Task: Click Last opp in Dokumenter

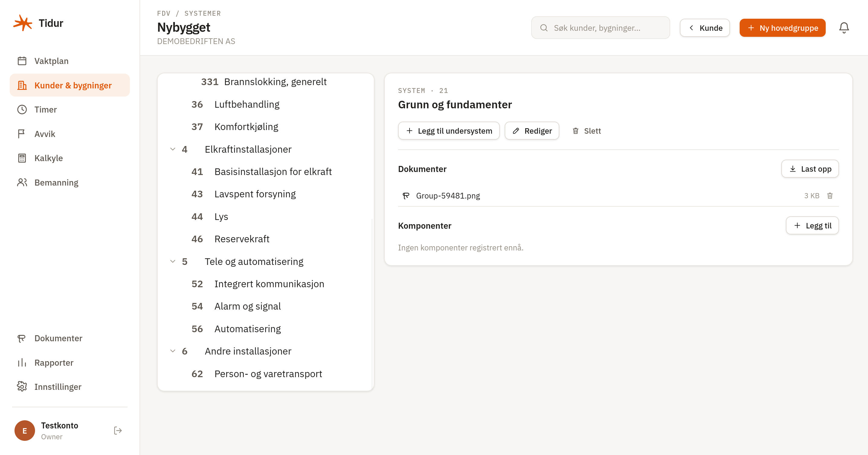Action: pos(810,169)
